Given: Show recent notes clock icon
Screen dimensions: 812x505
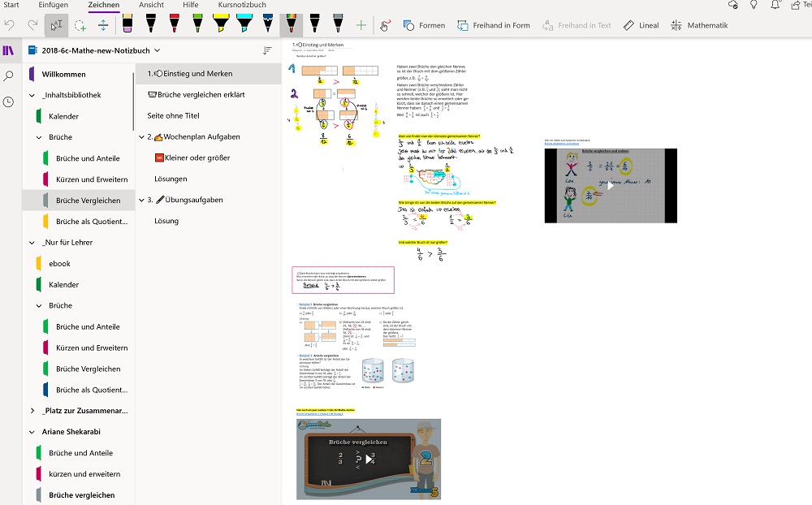Looking at the screenshot, I should 9,102.
